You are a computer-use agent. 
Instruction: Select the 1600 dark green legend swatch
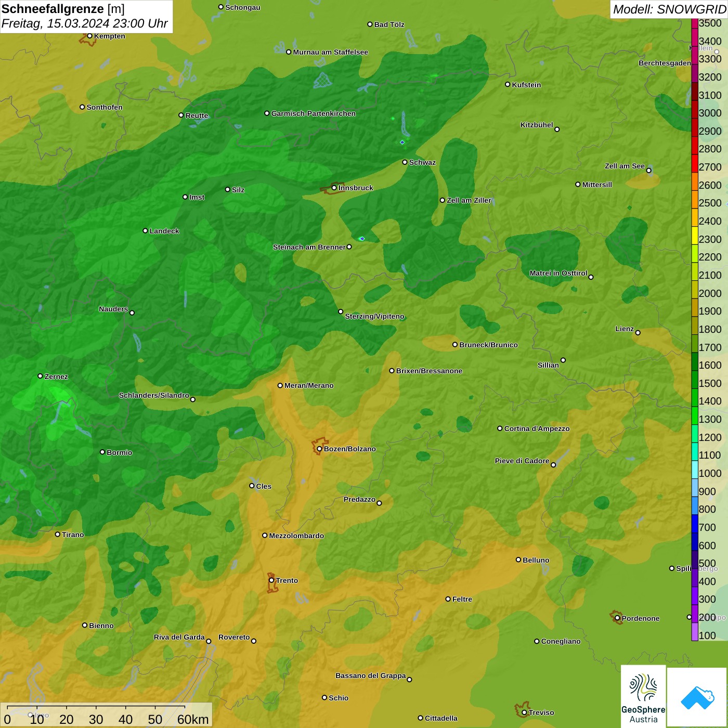pyautogui.click(x=694, y=362)
